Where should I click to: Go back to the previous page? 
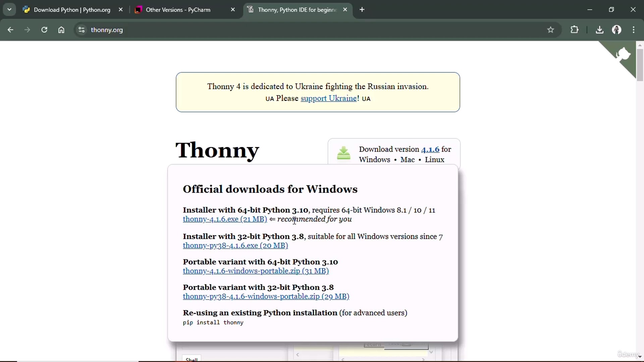10,30
